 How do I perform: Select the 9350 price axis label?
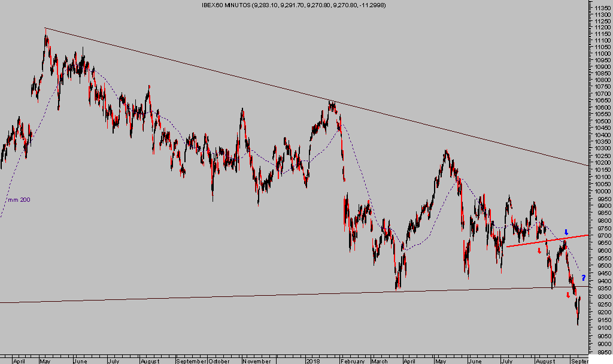point(601,289)
